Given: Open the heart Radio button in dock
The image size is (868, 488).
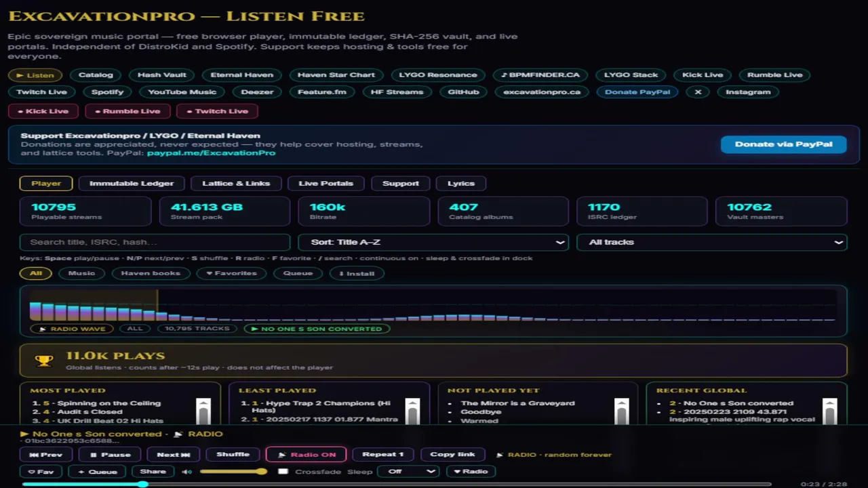Looking at the screenshot, I should [x=471, y=472].
